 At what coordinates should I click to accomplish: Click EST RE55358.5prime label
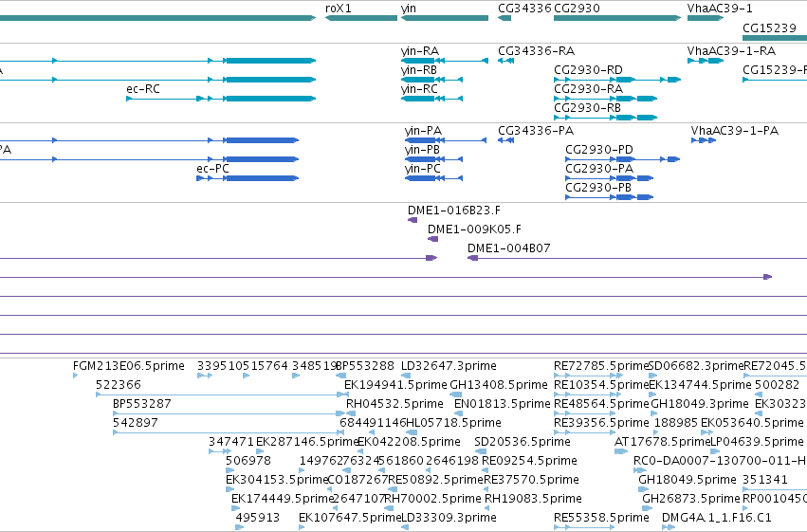point(601,518)
